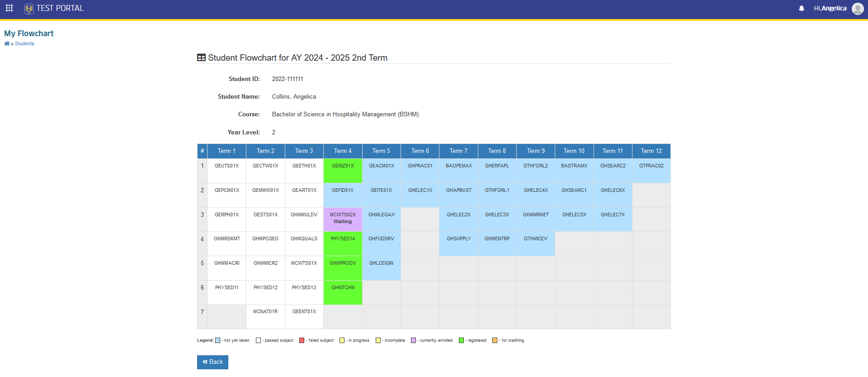Click the Back button
The height and width of the screenshot is (377, 868).
[x=212, y=362]
